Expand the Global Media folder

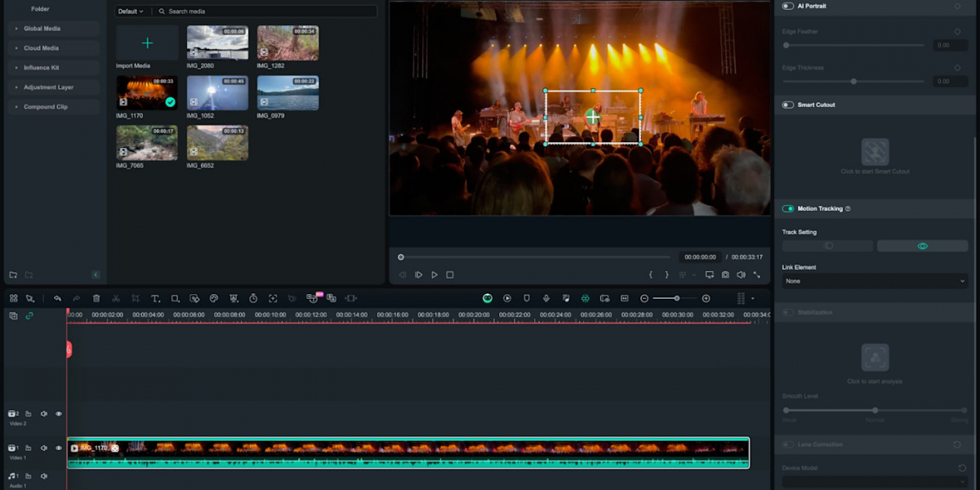pyautogui.click(x=53, y=29)
